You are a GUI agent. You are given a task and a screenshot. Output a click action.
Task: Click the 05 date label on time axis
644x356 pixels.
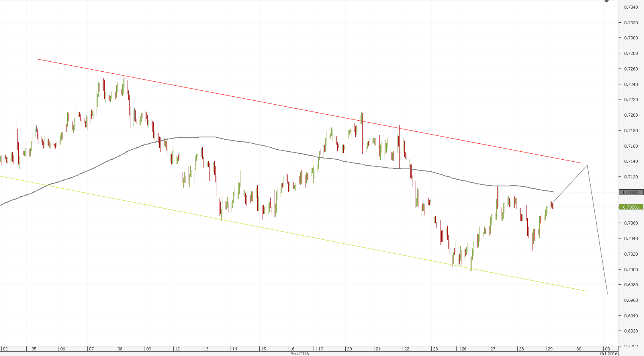(x=34, y=349)
